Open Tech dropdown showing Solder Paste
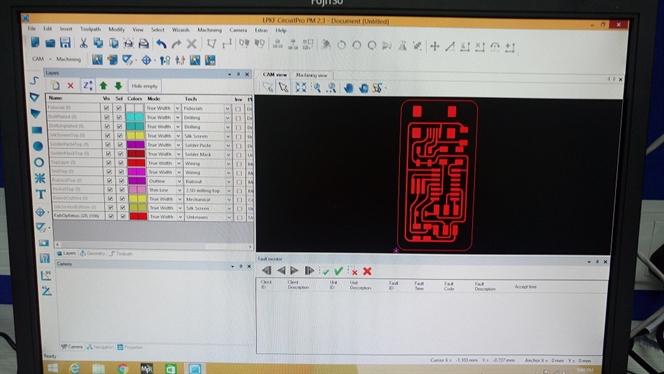 point(228,145)
